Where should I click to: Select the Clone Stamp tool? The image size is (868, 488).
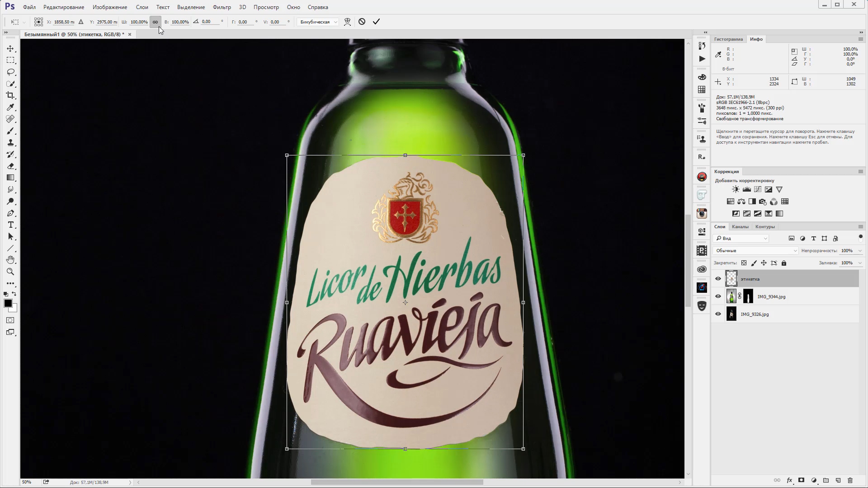(x=11, y=142)
